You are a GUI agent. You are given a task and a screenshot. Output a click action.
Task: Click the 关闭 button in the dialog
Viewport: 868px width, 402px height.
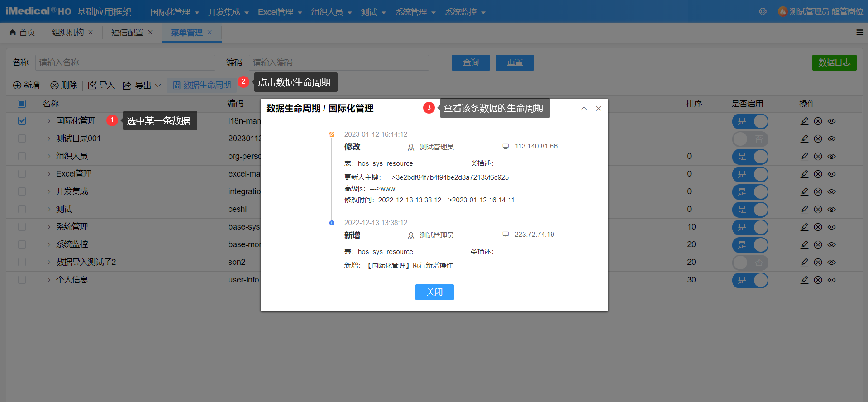tap(434, 292)
